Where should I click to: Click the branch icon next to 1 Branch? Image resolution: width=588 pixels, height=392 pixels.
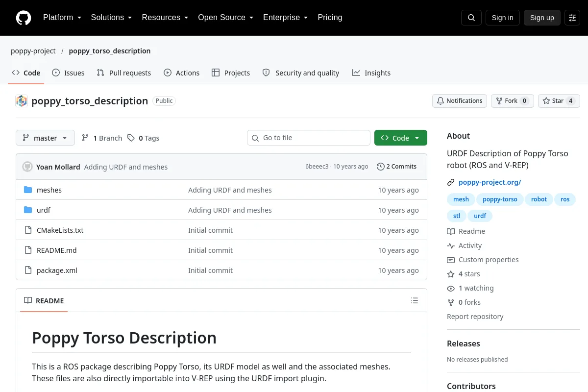point(85,138)
